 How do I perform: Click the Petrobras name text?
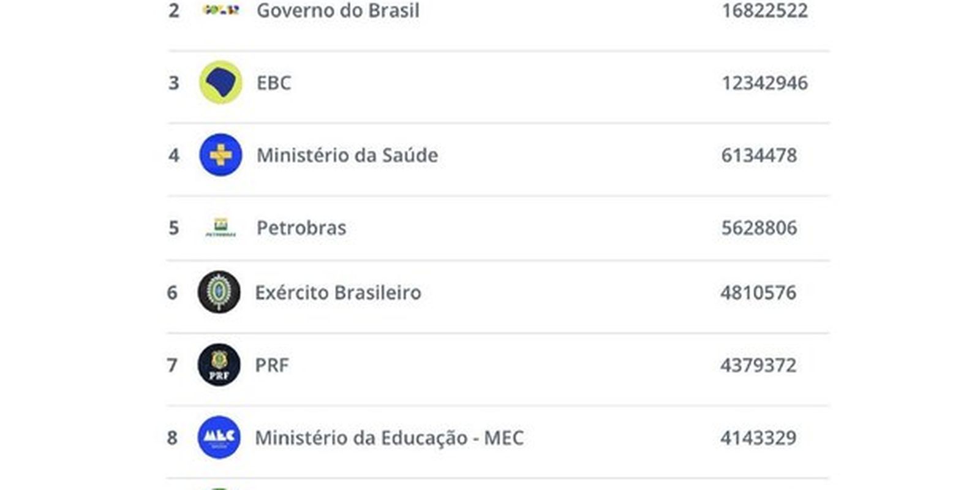click(x=301, y=228)
